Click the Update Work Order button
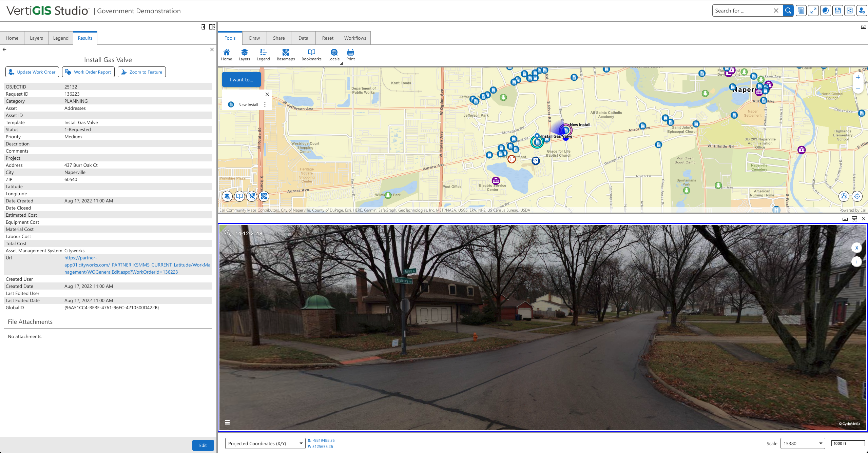 (x=32, y=72)
